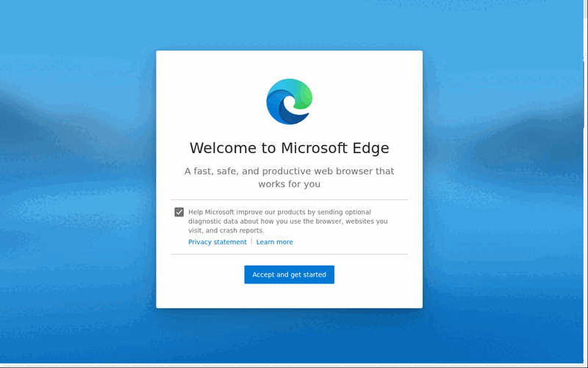Click the Microsoft Edge logo
This screenshot has height=368, width=588.
[289, 102]
